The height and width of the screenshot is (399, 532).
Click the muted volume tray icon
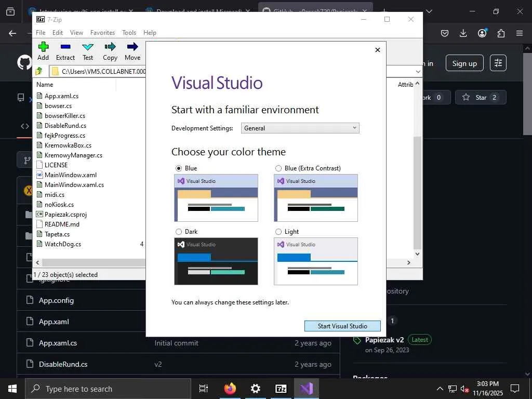tap(464, 389)
